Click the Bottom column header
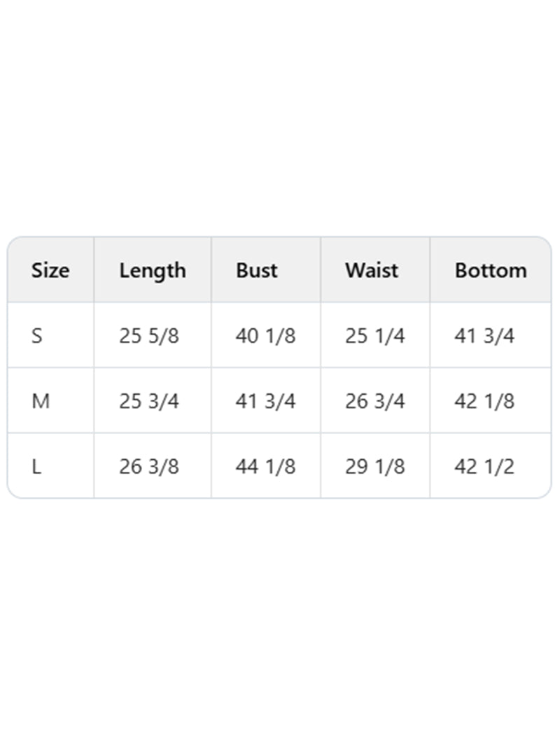The width and height of the screenshot is (560, 735). pos(491,271)
